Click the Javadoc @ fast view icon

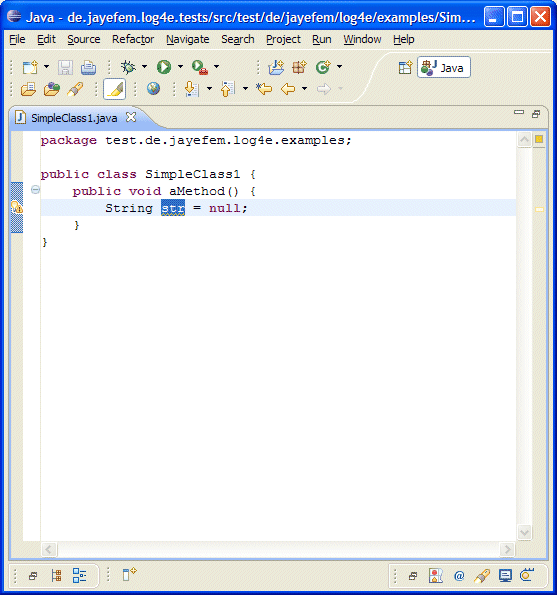(x=459, y=576)
